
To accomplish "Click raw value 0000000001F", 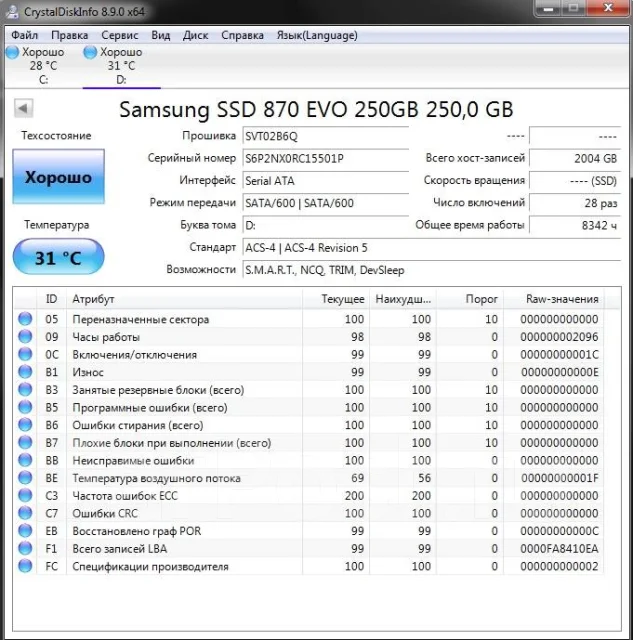I will [560, 478].
